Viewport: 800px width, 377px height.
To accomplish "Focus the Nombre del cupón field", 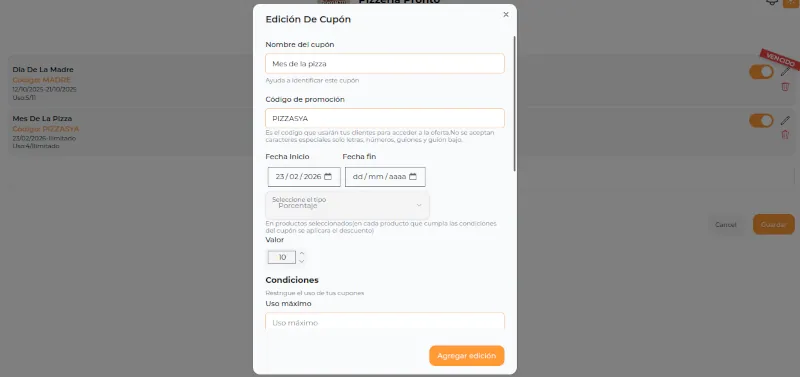I will (x=385, y=64).
